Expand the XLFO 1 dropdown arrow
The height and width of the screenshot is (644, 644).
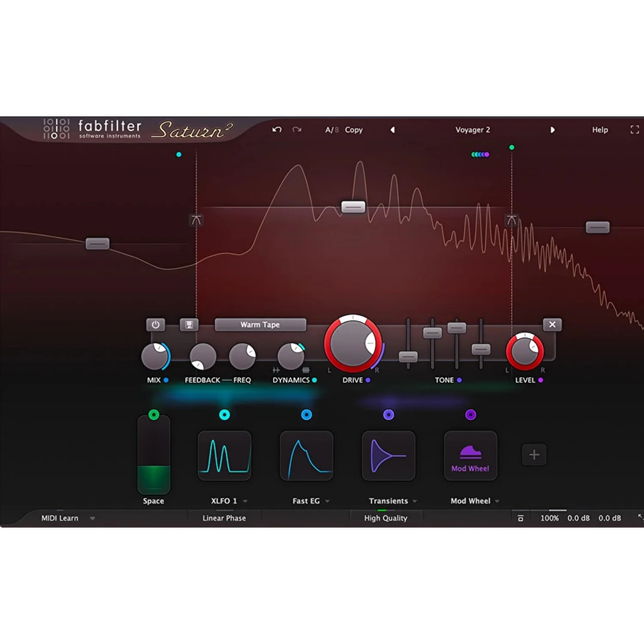coord(245,501)
